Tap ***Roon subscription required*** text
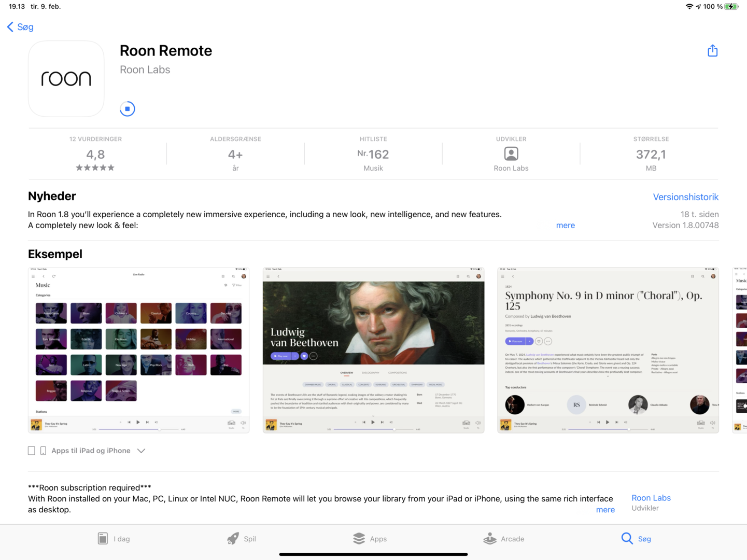Viewport: 747px width, 560px height. 90,487
